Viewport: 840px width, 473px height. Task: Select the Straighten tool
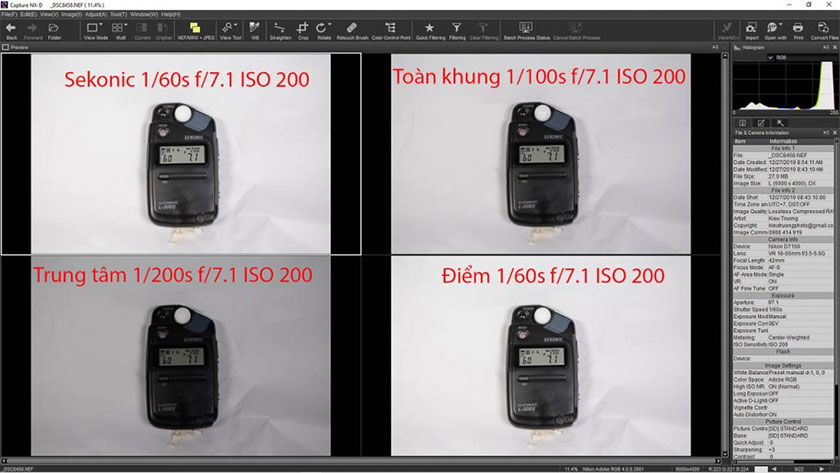click(x=280, y=31)
